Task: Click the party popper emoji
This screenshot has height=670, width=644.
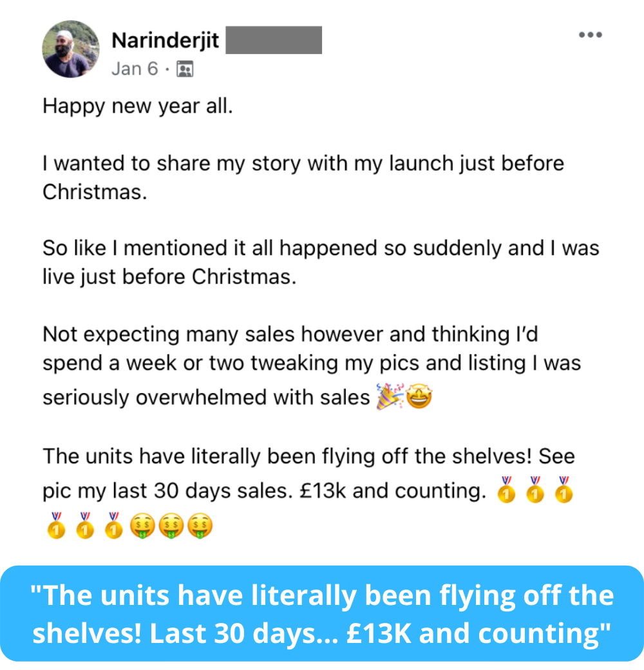Action: tap(388, 397)
